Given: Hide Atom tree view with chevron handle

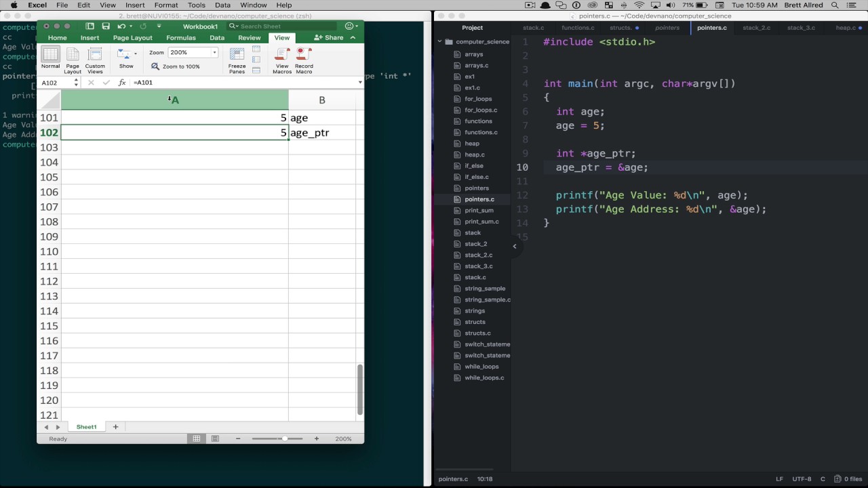Looking at the screenshot, I should (515, 246).
